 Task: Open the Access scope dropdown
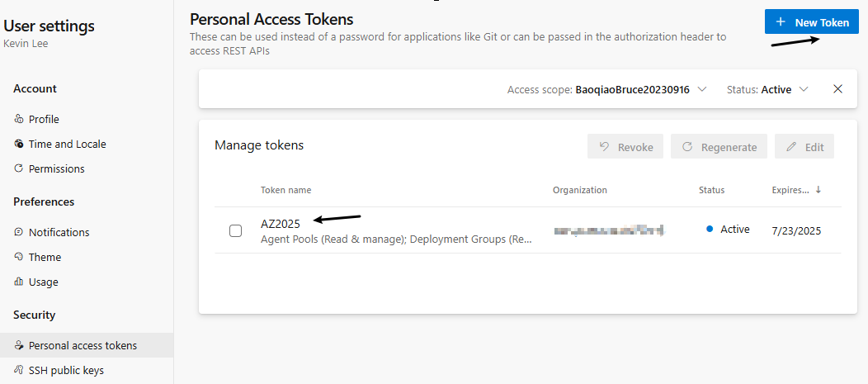click(607, 89)
